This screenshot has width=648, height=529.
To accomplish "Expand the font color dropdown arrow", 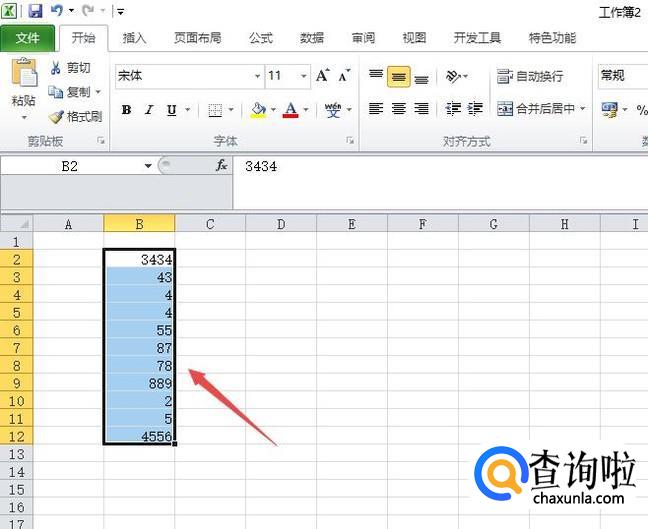I will pos(306,110).
